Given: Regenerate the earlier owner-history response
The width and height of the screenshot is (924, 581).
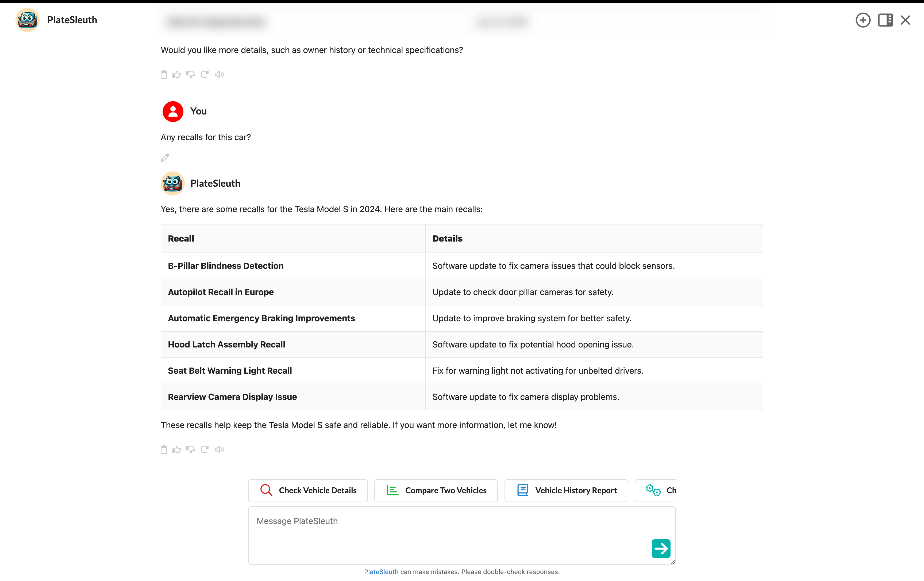Looking at the screenshot, I should pyautogui.click(x=205, y=74).
